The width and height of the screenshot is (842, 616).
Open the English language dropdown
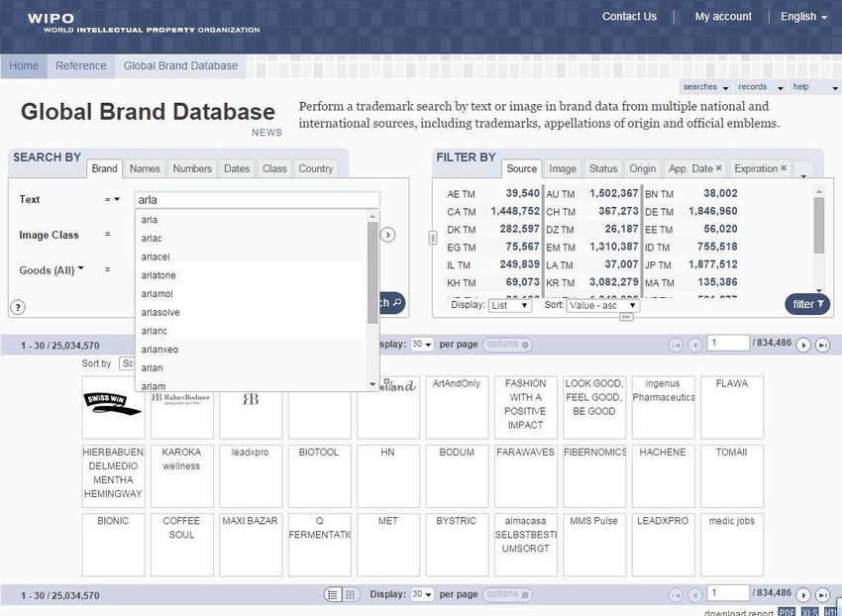tap(803, 17)
